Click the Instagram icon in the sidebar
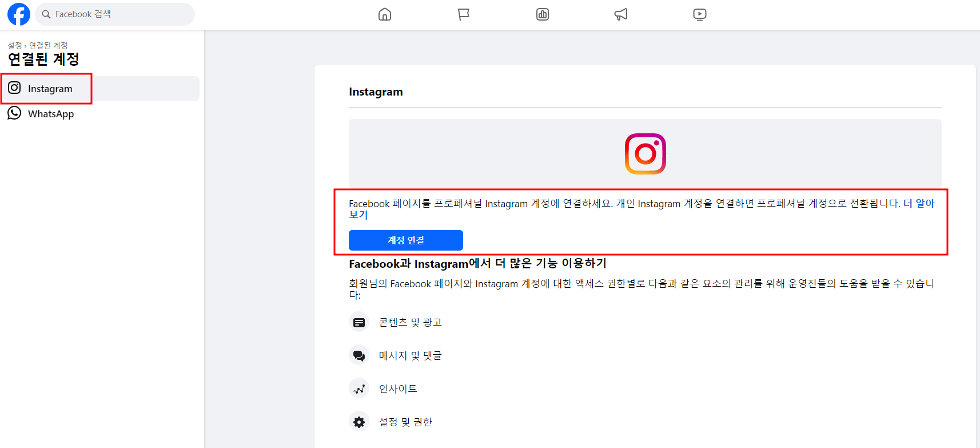 [x=14, y=88]
